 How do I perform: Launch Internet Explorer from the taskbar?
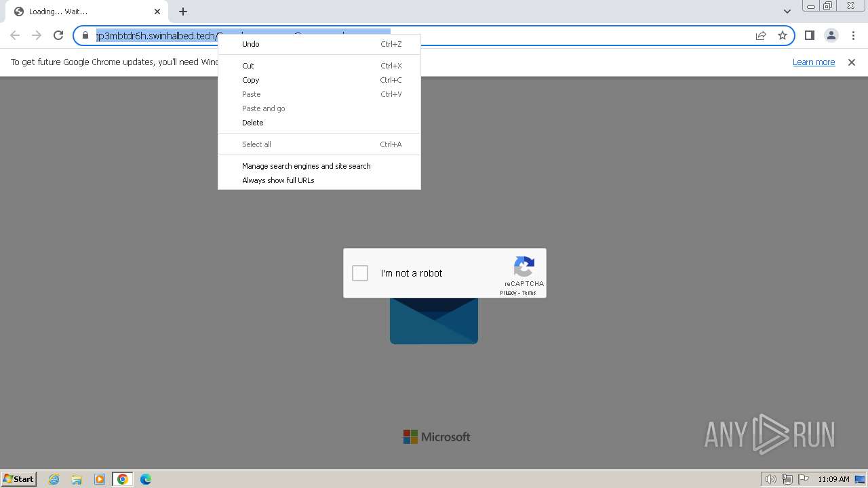pos(54,479)
